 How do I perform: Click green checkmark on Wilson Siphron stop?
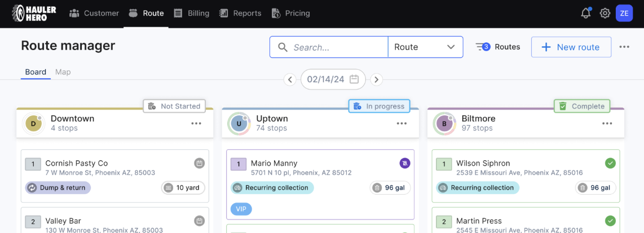point(610,163)
